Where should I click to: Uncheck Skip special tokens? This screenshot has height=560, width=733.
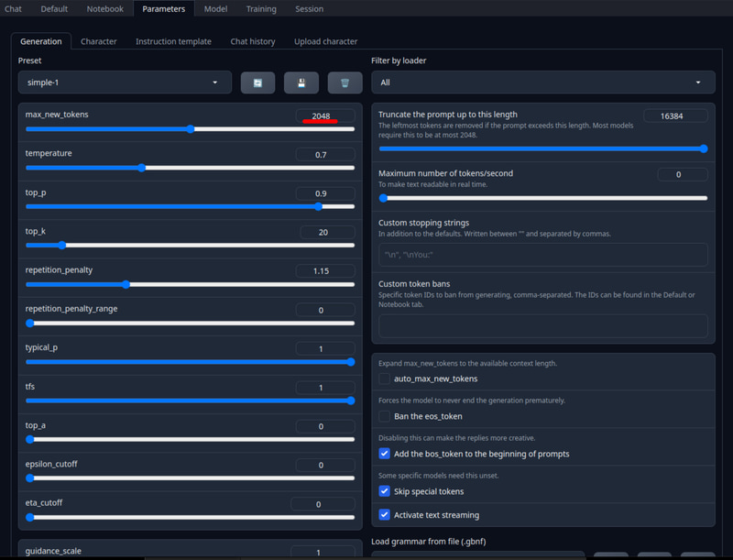pos(384,491)
